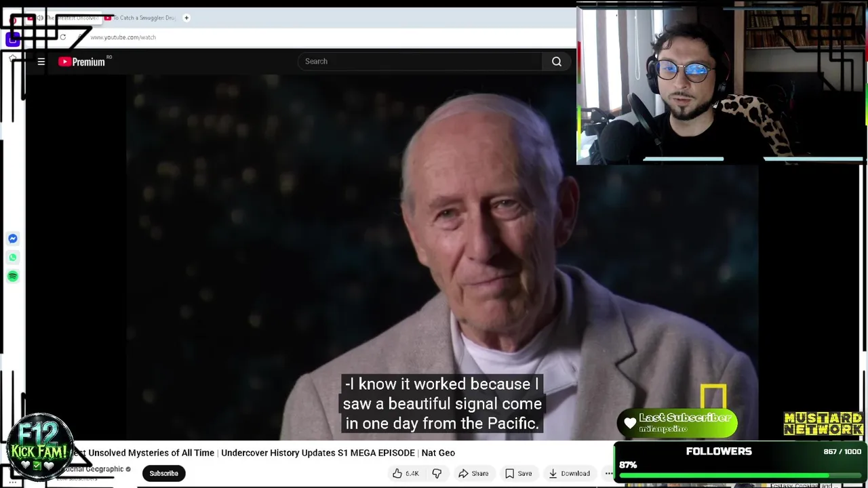Click the Last Subscriber heart badge
The image size is (868, 488).
click(x=677, y=423)
